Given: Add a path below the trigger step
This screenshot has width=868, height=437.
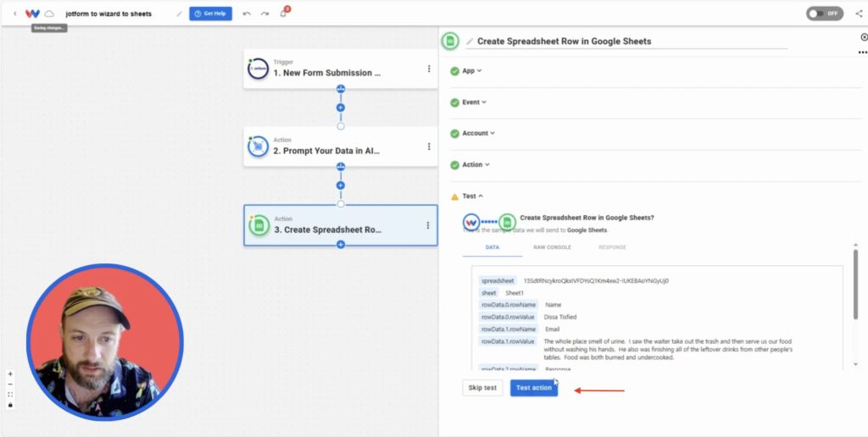Looking at the screenshot, I should pyautogui.click(x=341, y=89).
